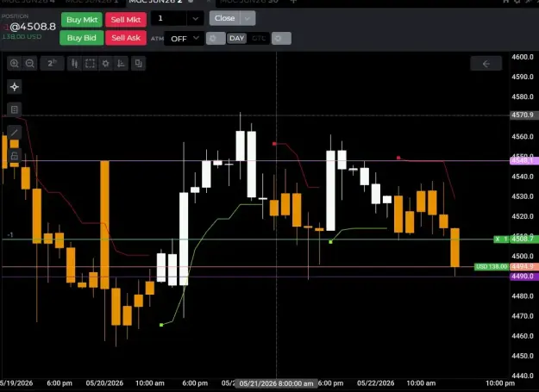The width and height of the screenshot is (539, 392).
Task: Toggle the drawings lock icon
Action: coord(15,155)
